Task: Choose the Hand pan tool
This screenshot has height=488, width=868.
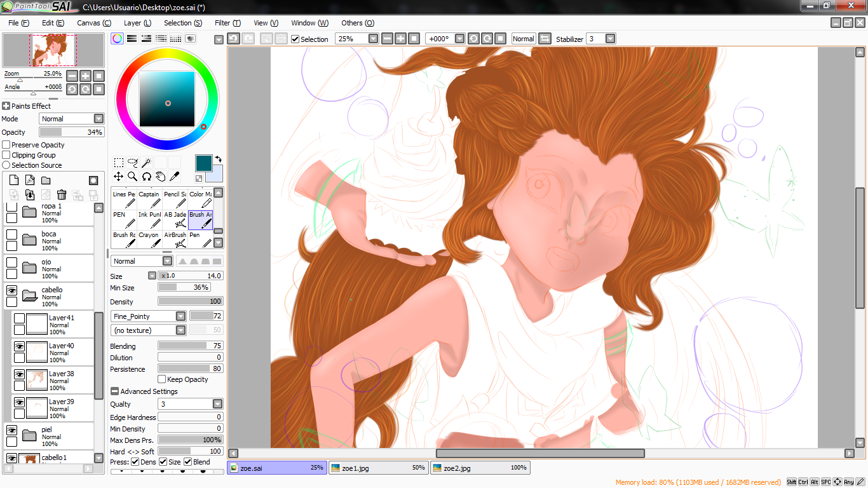Action: tap(160, 176)
